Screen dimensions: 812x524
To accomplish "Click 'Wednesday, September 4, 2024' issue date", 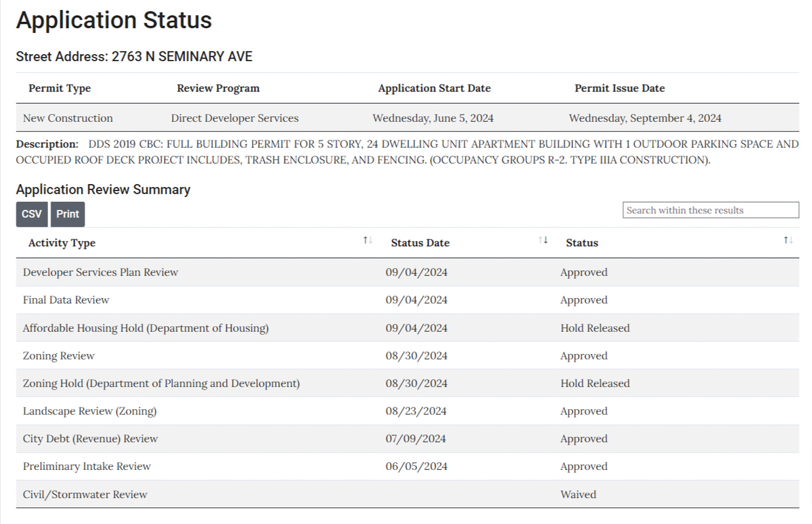I will pos(645,118).
